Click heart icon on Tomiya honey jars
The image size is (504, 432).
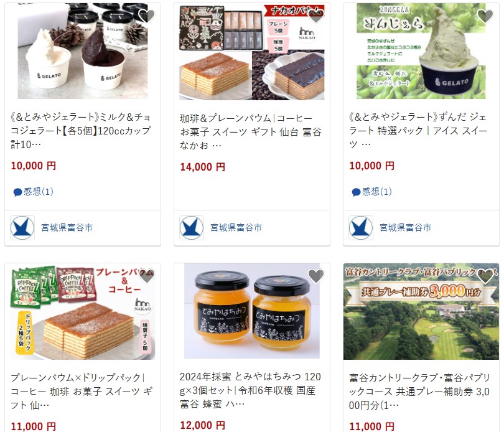click(x=316, y=276)
